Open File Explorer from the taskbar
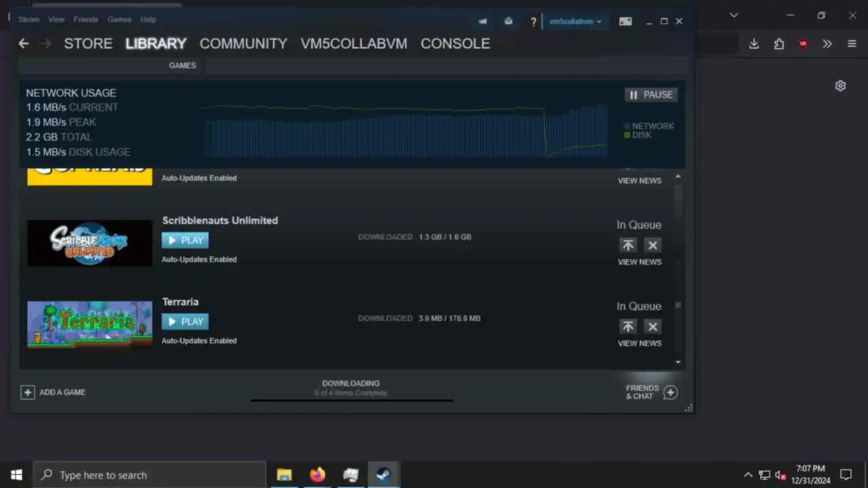The height and width of the screenshot is (488, 868). click(x=284, y=475)
